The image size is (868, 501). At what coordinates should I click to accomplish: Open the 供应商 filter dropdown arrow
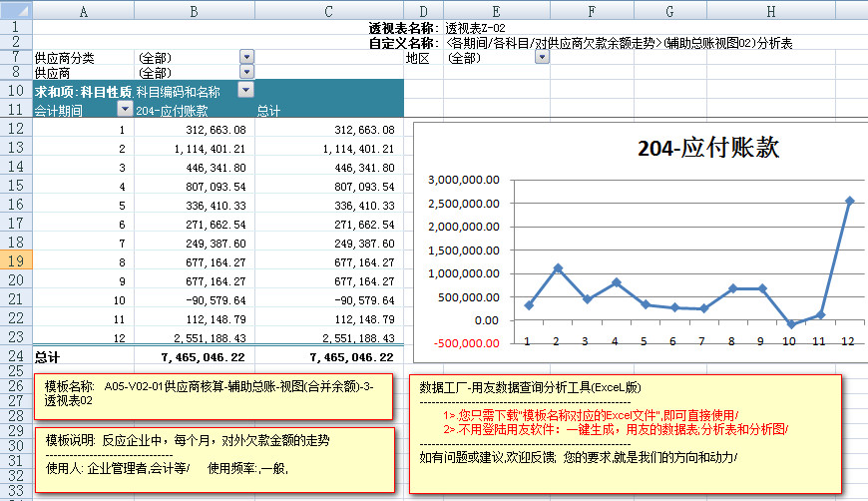tap(246, 73)
